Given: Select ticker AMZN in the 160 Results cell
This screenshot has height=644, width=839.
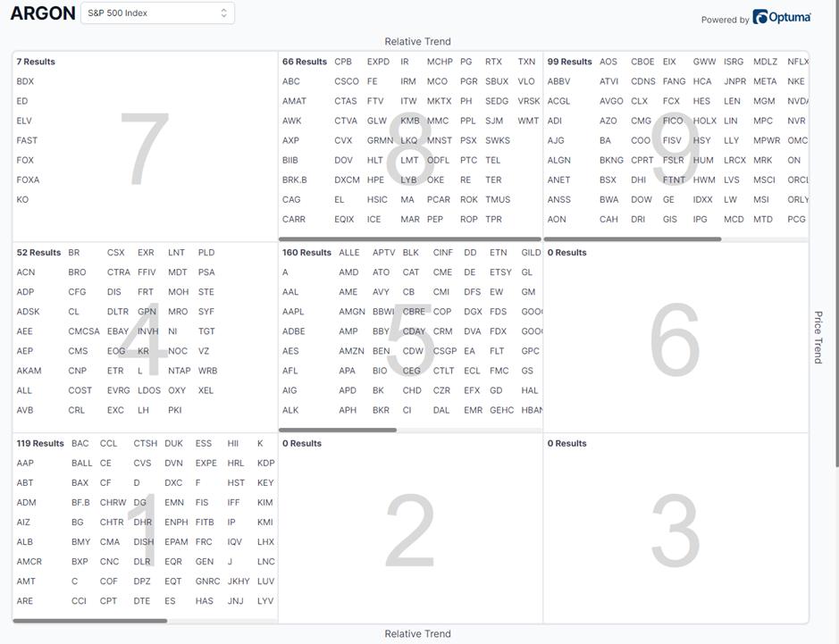Looking at the screenshot, I should [x=352, y=351].
